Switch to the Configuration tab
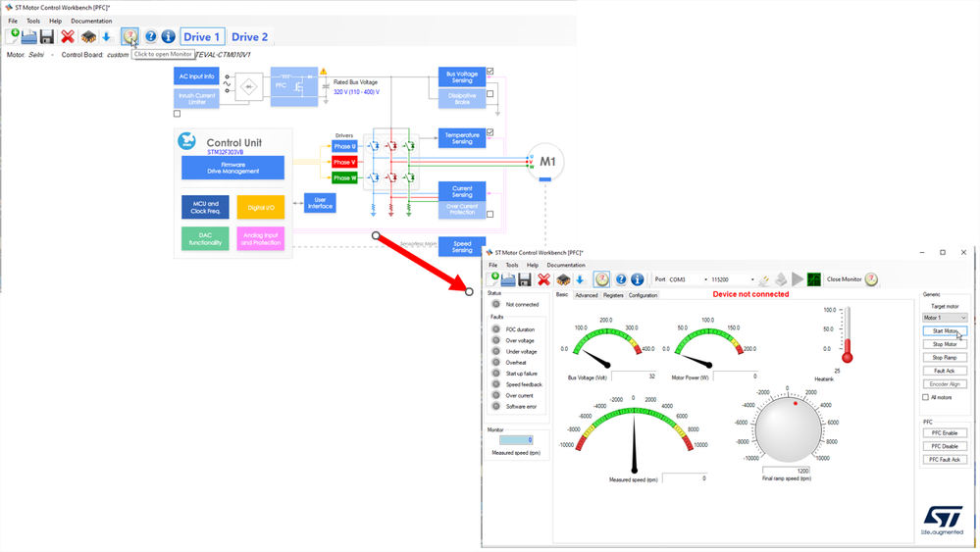Viewport: 980px width, 552px height. point(643,295)
